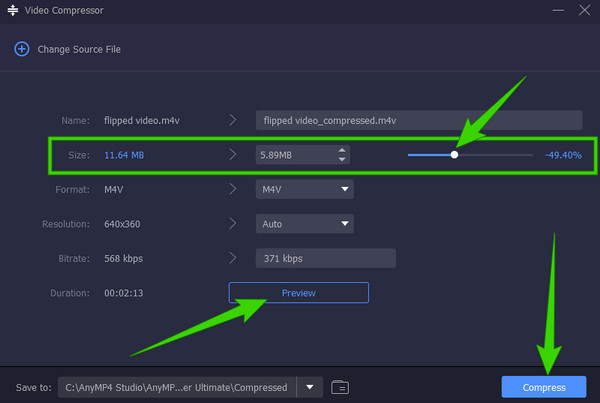Increase output size with up stepper arrow
Image resolution: width=600 pixels, height=403 pixels.
tap(342, 150)
